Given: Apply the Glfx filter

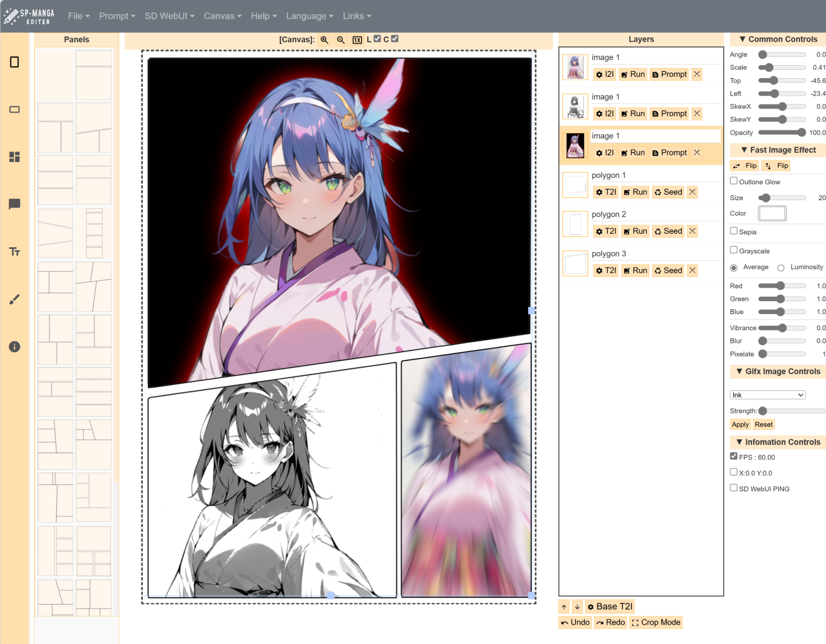Looking at the screenshot, I should pyautogui.click(x=740, y=424).
